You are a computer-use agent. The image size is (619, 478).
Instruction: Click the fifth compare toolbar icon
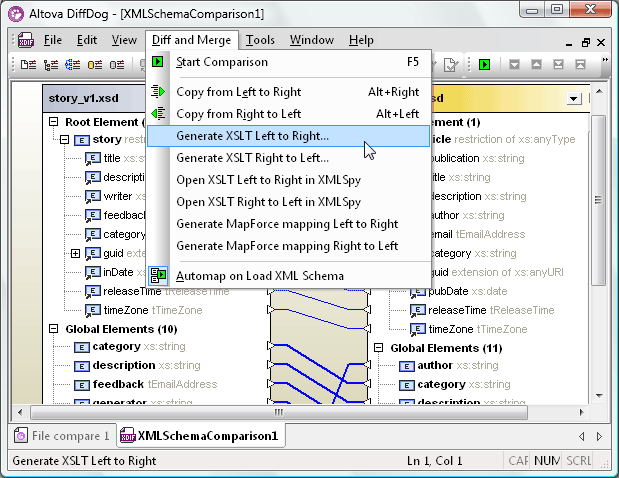[x=117, y=64]
